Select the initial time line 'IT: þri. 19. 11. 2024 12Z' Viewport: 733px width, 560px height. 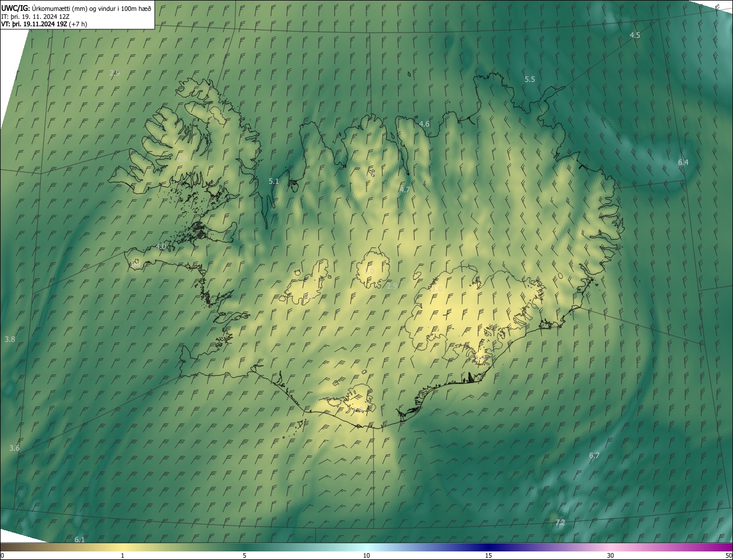[x=35, y=17]
